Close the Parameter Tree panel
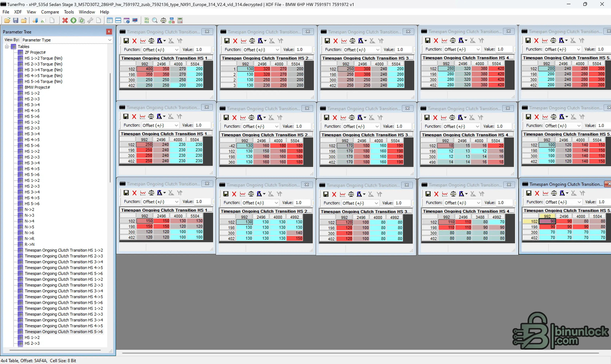The image size is (611, 364). [109, 32]
